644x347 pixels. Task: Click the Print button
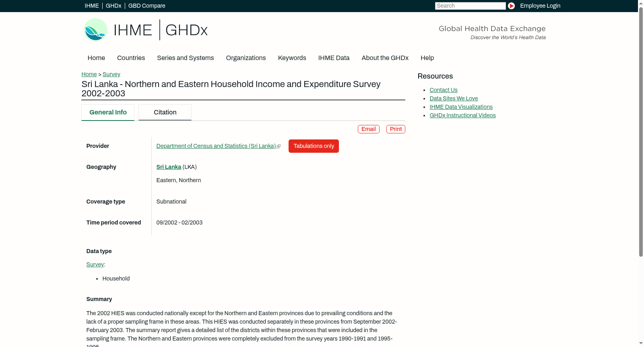[396, 129]
